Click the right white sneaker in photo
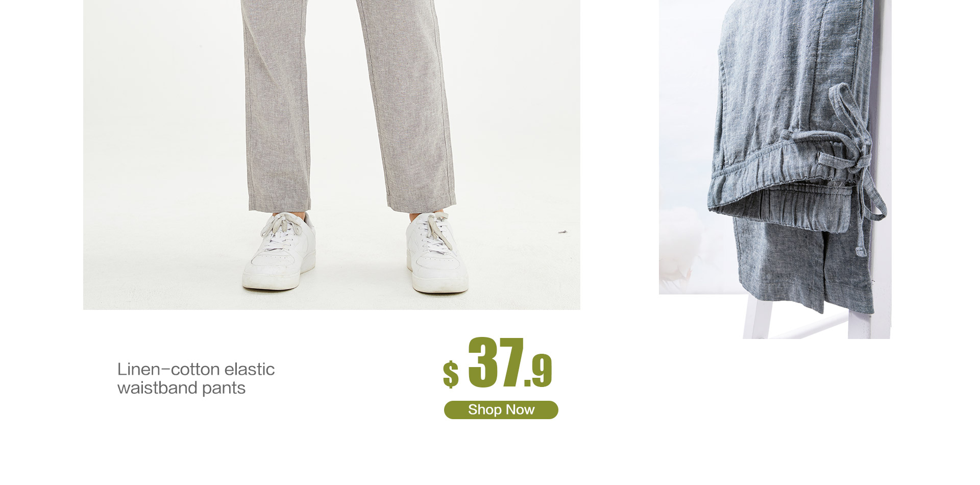 tap(436, 253)
